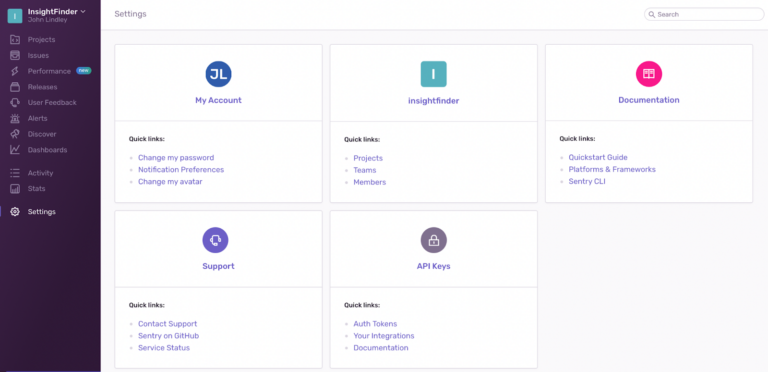Open Platforms & Frameworks link

tap(612, 169)
